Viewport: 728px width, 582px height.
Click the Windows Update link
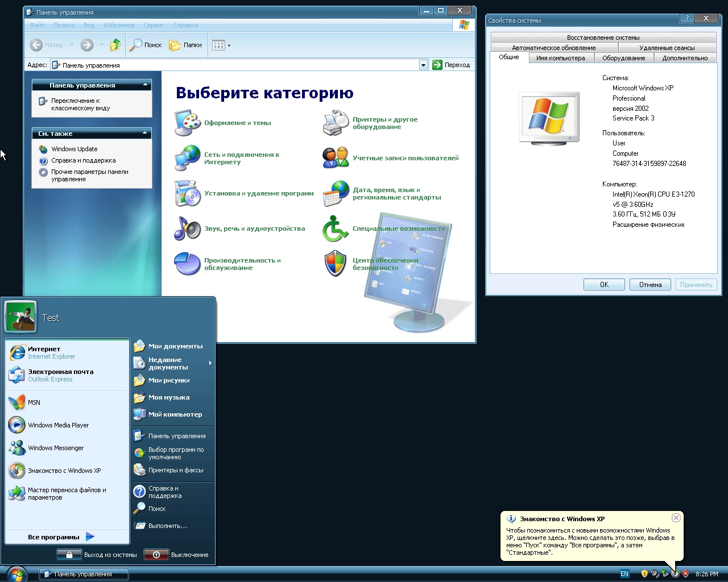click(74, 148)
